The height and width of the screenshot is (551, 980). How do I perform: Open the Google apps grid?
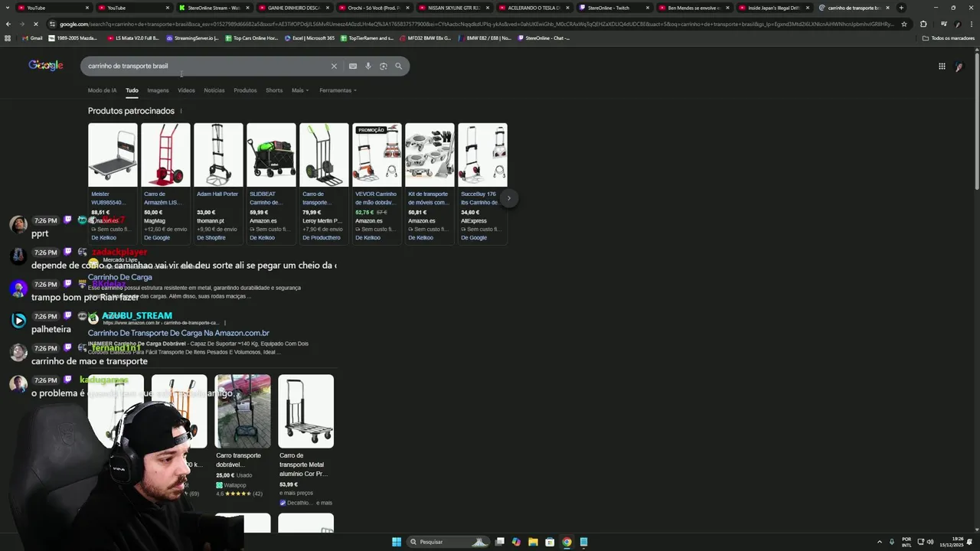coord(942,66)
